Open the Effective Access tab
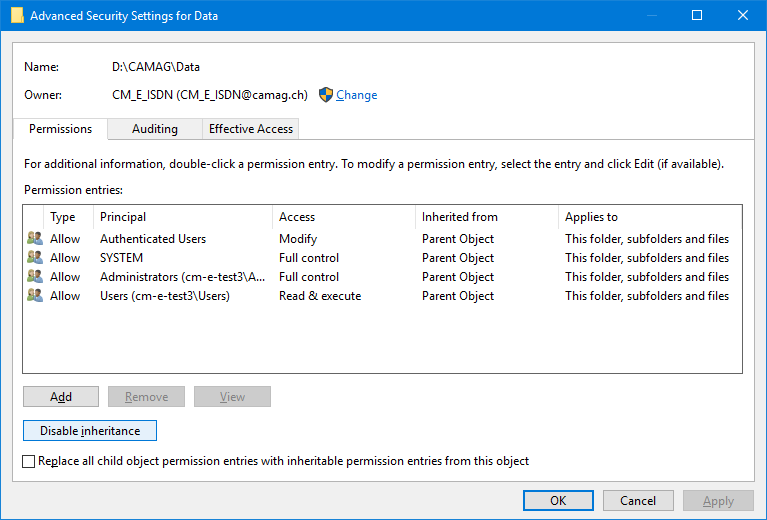The image size is (767, 520). [x=250, y=129]
